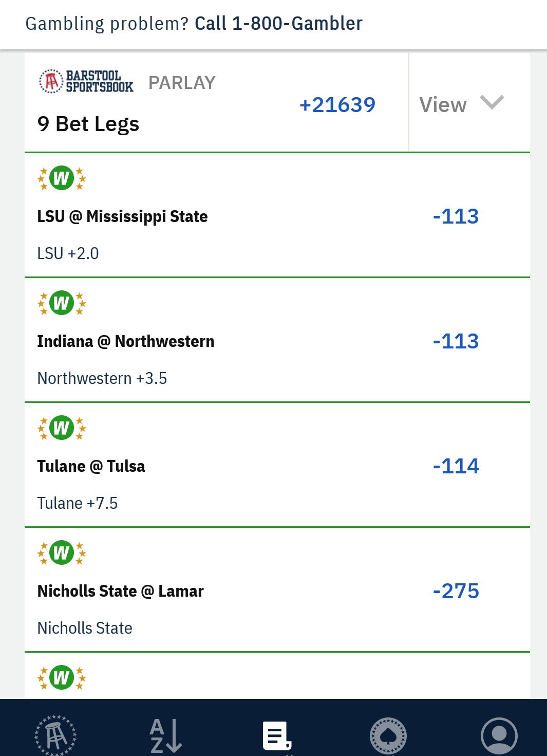Open the account profile icon
Image resolution: width=547 pixels, height=756 pixels.
(x=499, y=735)
